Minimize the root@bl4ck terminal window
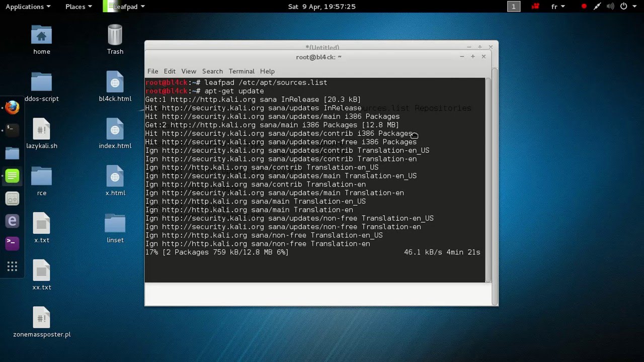This screenshot has width=644, height=362. (x=462, y=57)
